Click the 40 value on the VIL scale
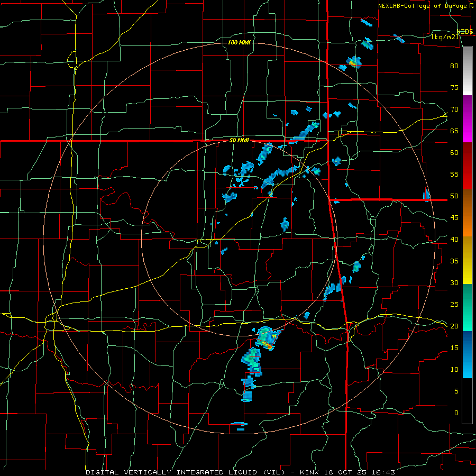Screen dimensions: 476x476 (454, 239)
